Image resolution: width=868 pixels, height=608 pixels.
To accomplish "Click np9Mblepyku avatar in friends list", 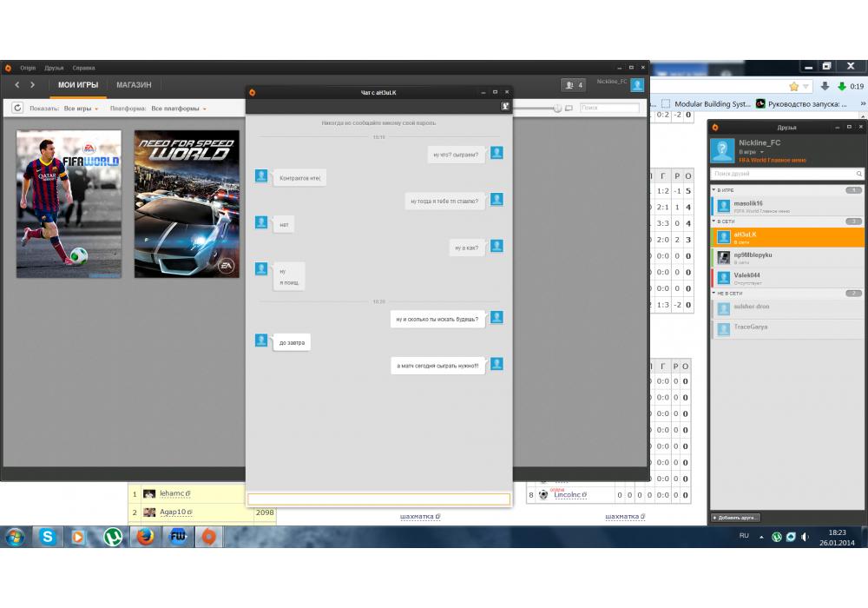I will pyautogui.click(x=724, y=257).
